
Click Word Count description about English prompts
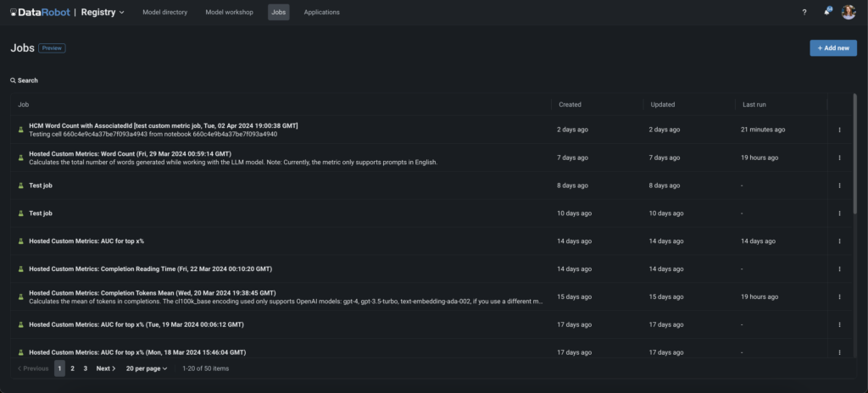pyautogui.click(x=233, y=163)
